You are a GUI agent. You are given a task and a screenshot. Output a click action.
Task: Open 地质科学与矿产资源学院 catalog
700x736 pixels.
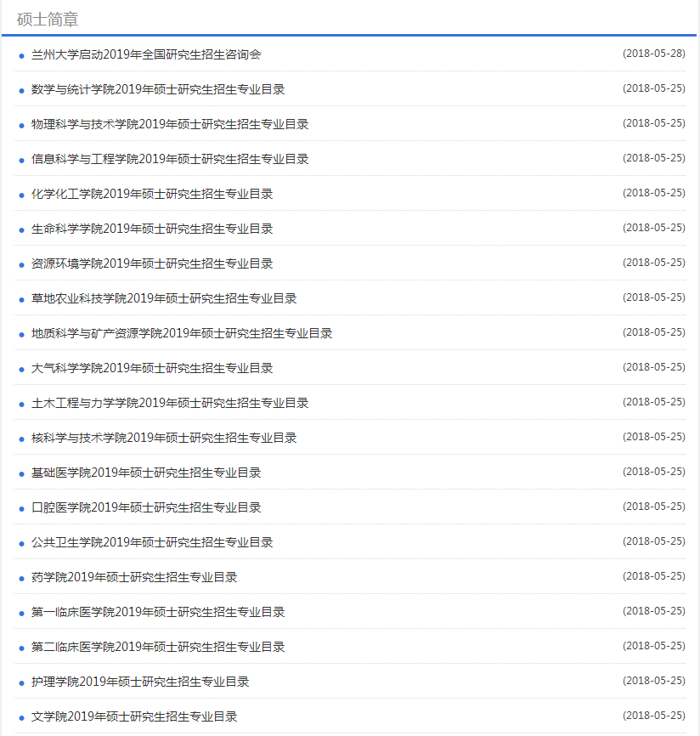[182, 333]
